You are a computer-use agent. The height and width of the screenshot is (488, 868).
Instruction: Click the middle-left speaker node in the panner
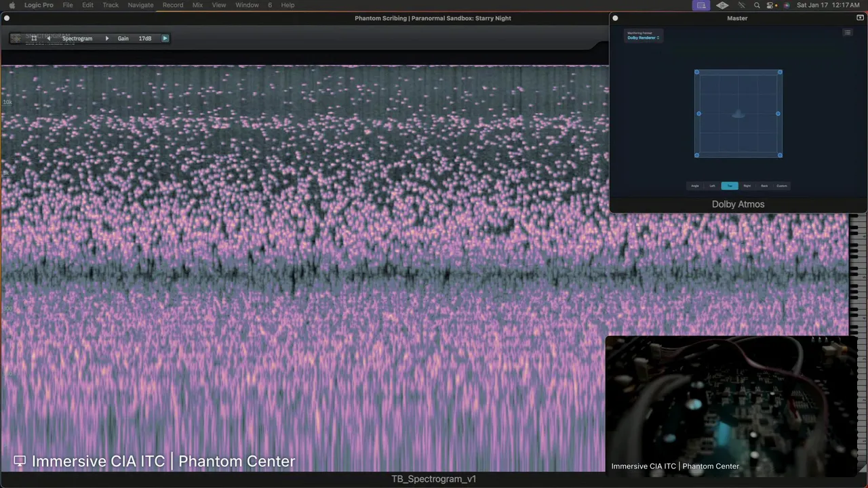coord(698,113)
